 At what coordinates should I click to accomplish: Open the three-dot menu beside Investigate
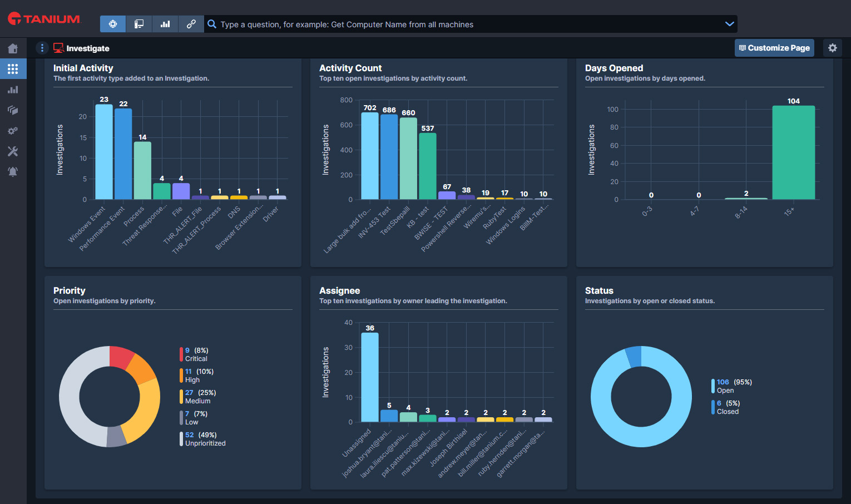[x=42, y=48]
